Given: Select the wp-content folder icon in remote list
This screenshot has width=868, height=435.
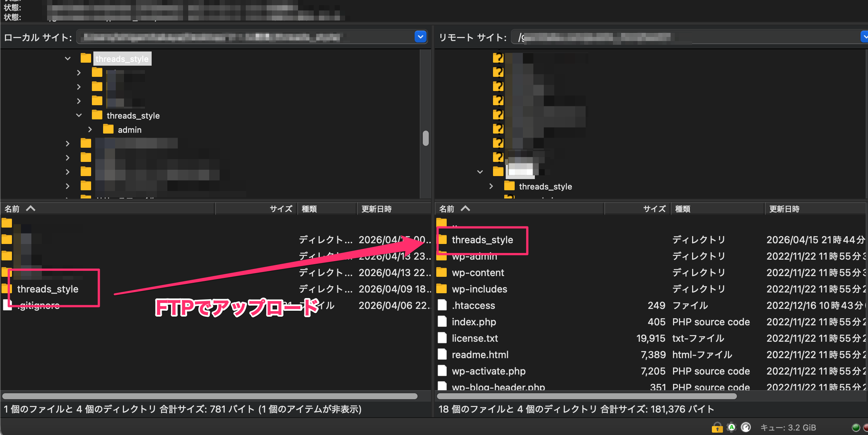Looking at the screenshot, I should pos(442,272).
